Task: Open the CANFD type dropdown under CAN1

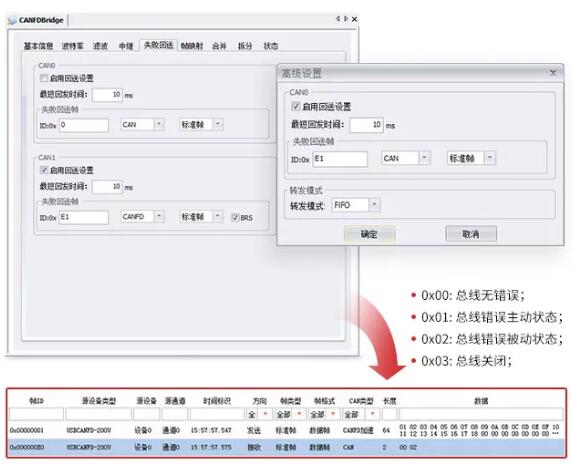Action: coord(159,216)
